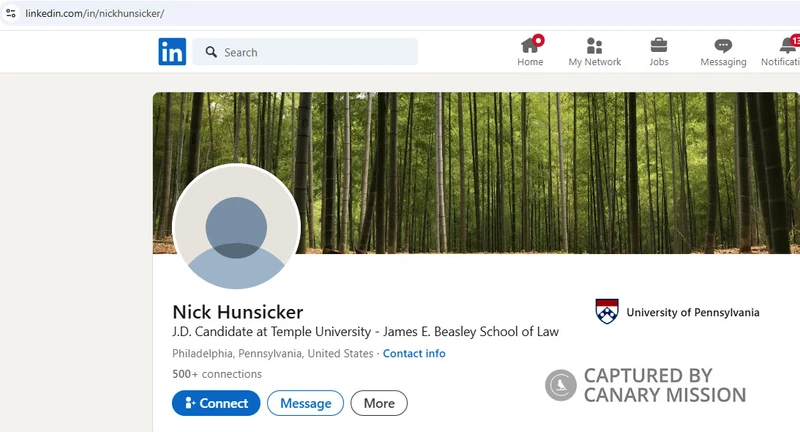The height and width of the screenshot is (432, 800).
Task: Focus the LinkedIn Search field
Action: point(305,52)
